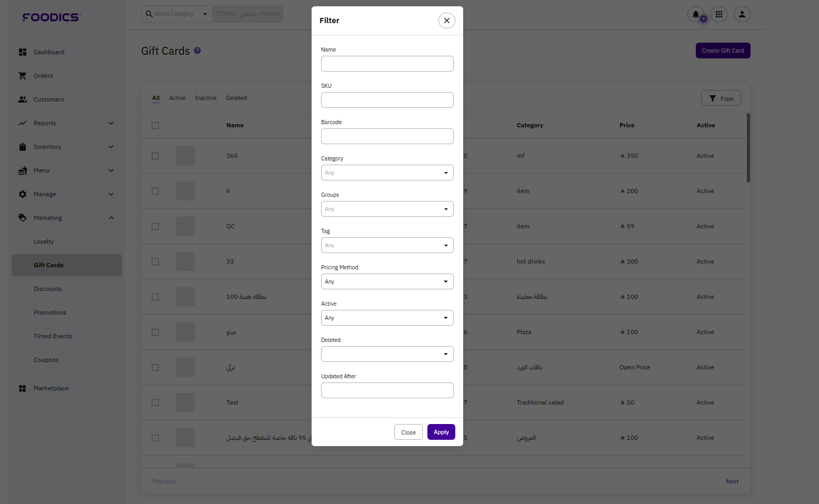The image size is (819, 504).
Task: Open Dashboard from the sidebar
Action: click(x=49, y=52)
